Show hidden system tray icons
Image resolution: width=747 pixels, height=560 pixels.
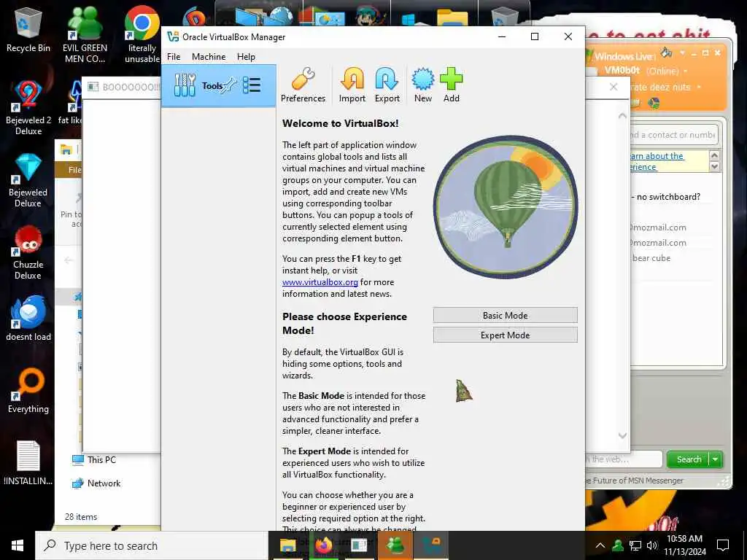pos(600,545)
